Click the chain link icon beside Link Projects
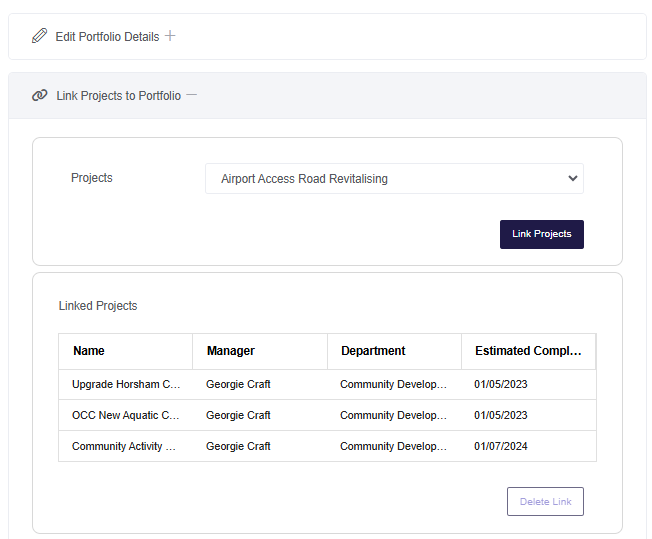The image size is (652, 539). (40, 95)
